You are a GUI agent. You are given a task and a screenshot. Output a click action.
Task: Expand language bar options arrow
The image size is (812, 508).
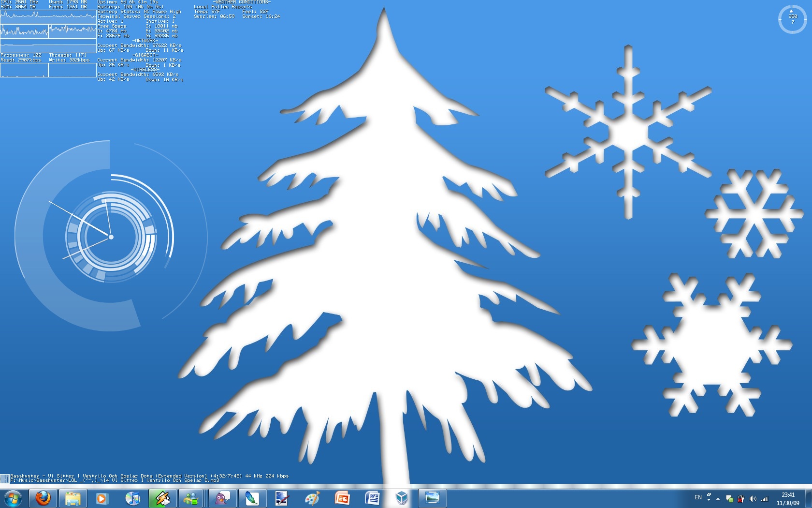(709, 500)
